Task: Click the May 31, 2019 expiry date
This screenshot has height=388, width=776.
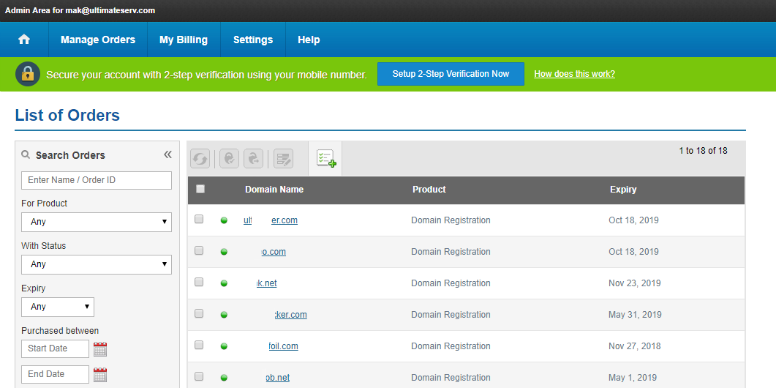Action: 635,315
